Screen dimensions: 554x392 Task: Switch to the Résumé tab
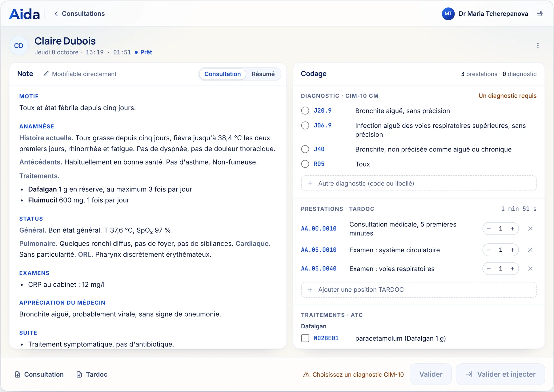tap(263, 74)
